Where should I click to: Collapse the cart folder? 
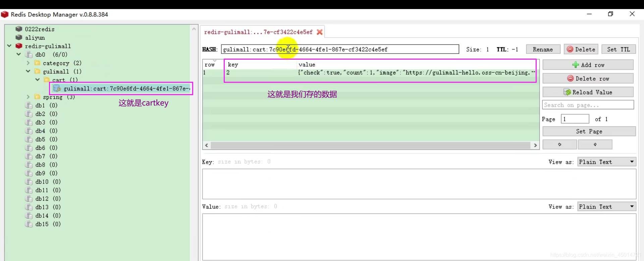pyautogui.click(x=38, y=80)
